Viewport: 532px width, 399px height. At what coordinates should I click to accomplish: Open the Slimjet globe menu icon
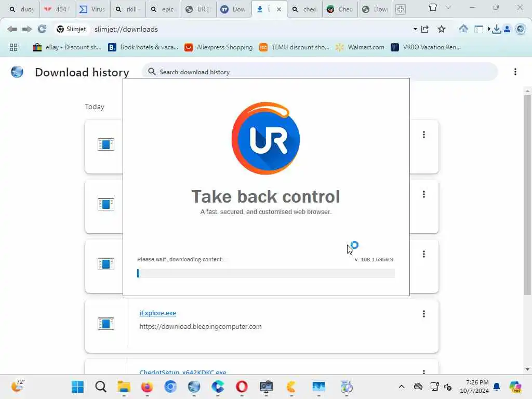pyautogui.click(x=520, y=29)
